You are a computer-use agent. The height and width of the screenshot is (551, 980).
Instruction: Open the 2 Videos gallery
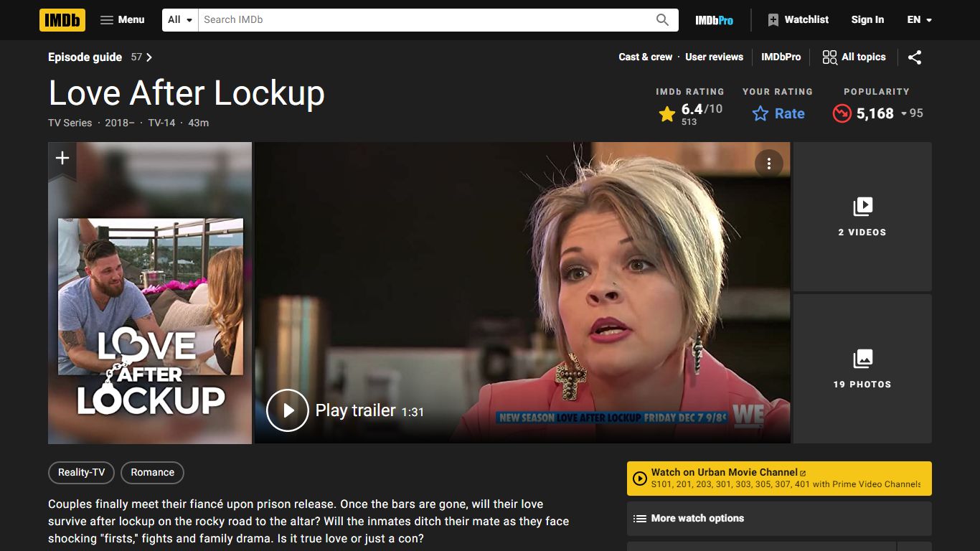(862, 217)
